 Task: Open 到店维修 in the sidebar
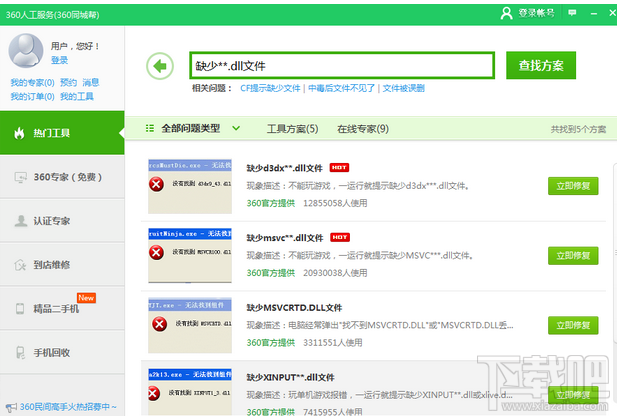[62, 265]
